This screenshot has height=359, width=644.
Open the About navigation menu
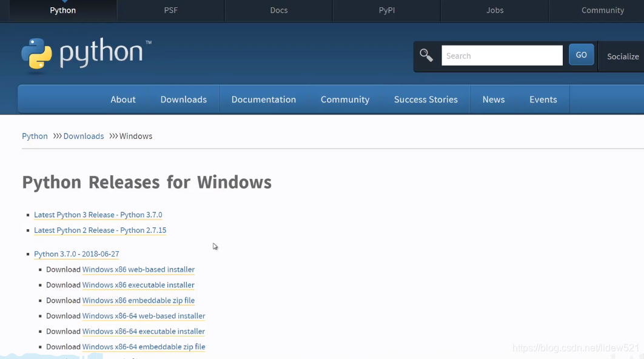(123, 99)
